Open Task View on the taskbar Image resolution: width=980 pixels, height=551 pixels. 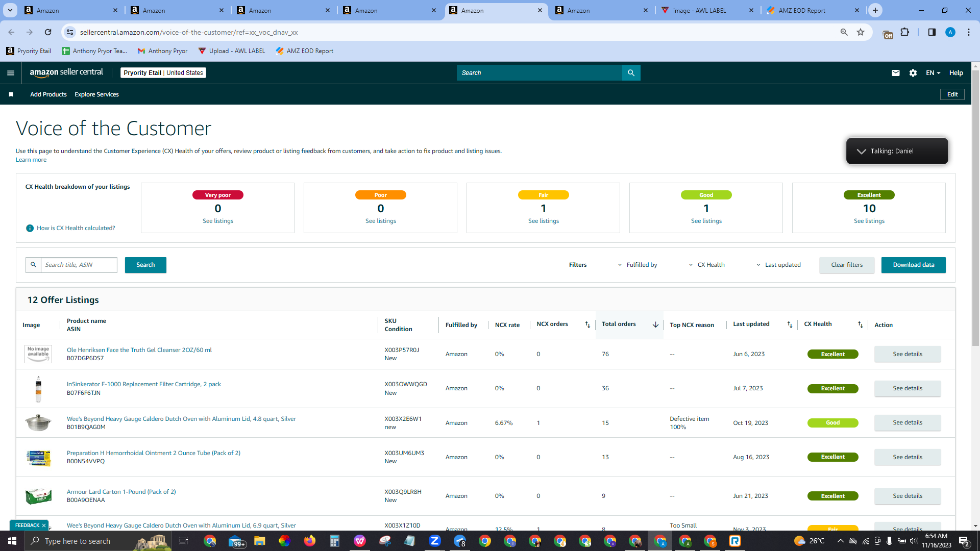tap(184, 541)
